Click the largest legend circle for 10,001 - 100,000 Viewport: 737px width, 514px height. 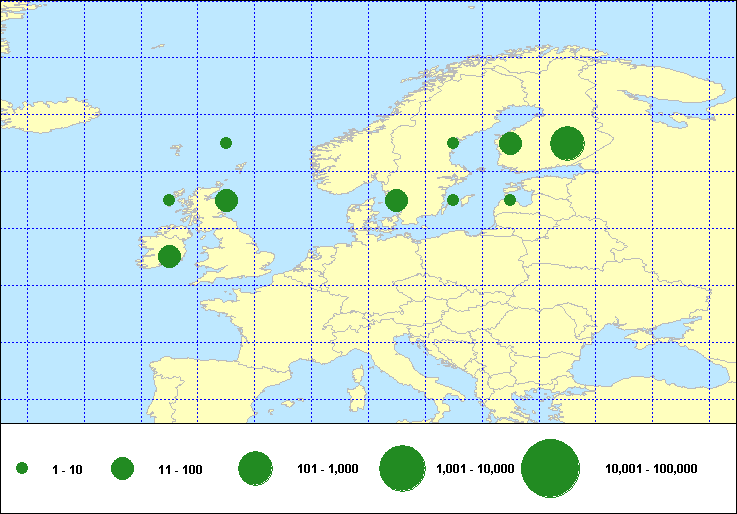551,469
